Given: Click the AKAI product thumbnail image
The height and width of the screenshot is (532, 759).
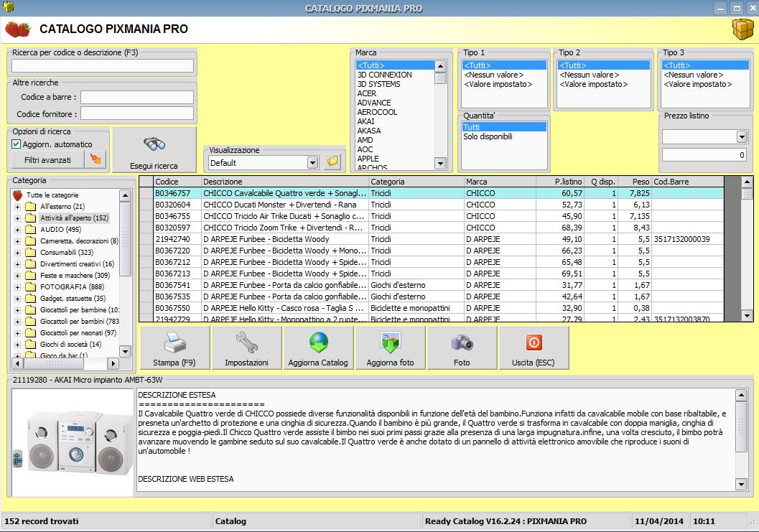Looking at the screenshot, I should 73,443.
